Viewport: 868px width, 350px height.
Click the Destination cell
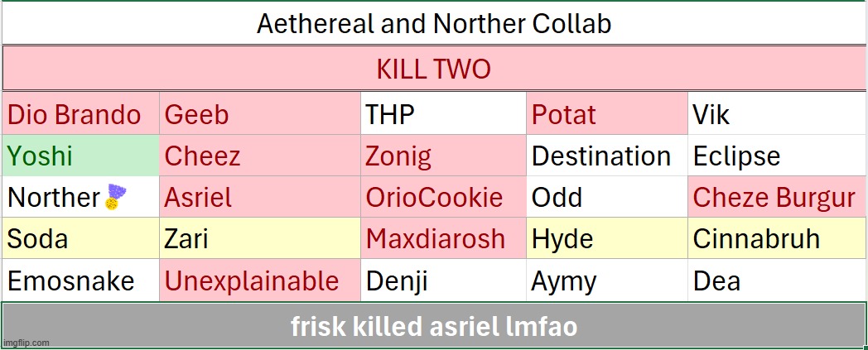606,156
